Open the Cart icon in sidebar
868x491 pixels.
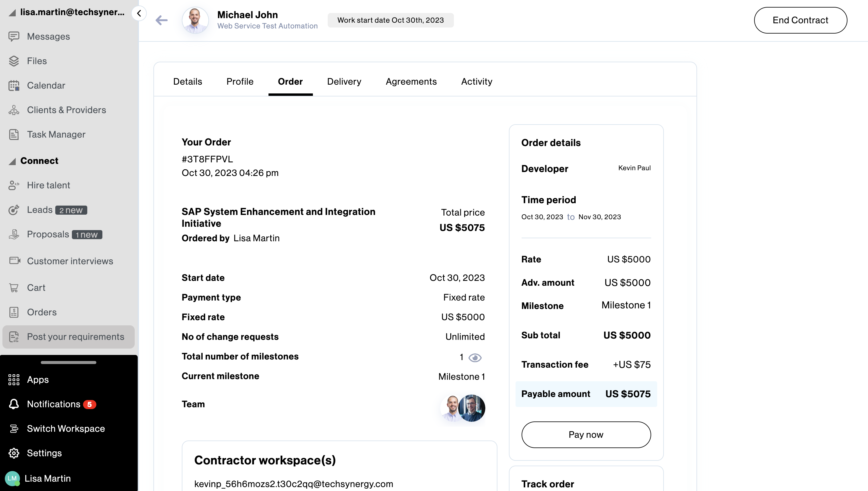tap(14, 288)
